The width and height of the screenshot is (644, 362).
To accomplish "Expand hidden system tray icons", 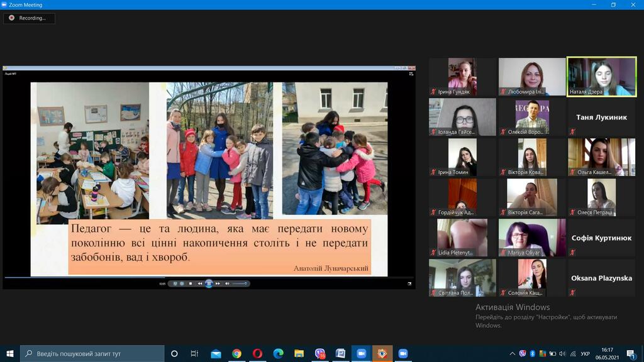I will pyautogui.click(x=513, y=354).
